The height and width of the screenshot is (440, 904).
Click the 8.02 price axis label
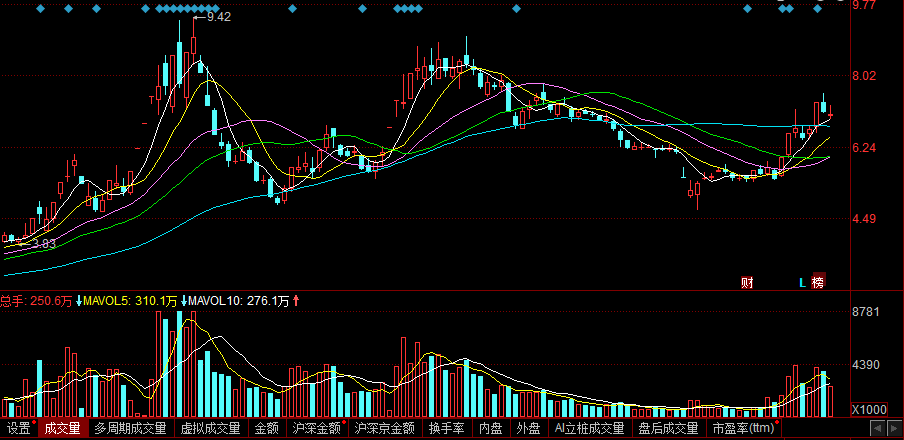pos(864,76)
